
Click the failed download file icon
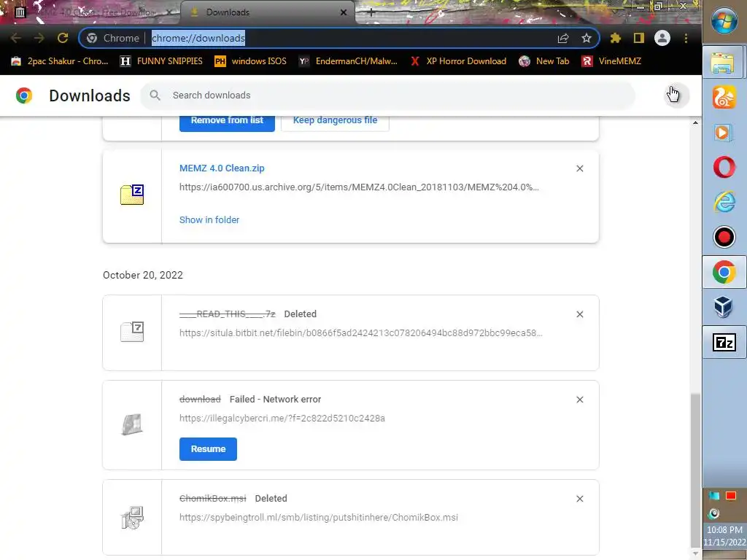(x=132, y=424)
